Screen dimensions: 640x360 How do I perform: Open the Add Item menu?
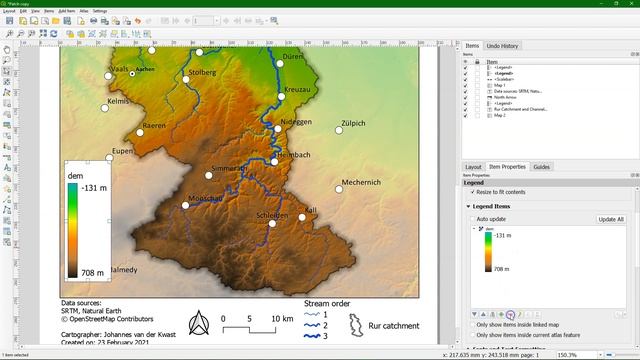click(x=67, y=11)
